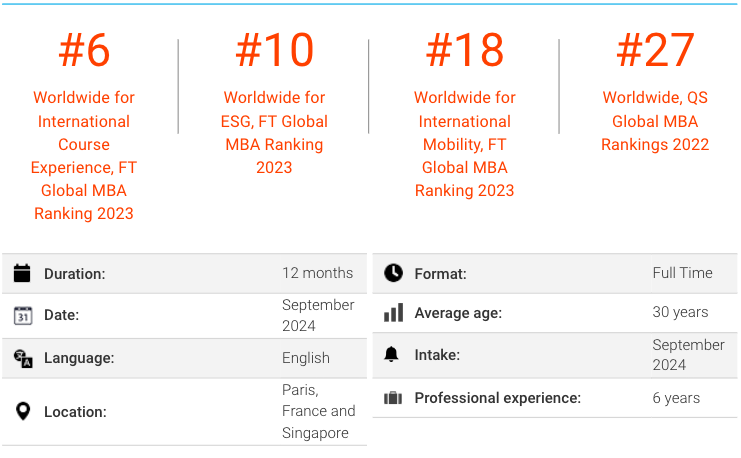Click the Full Time format value
This screenshot has height=458, width=741.
[x=682, y=273]
